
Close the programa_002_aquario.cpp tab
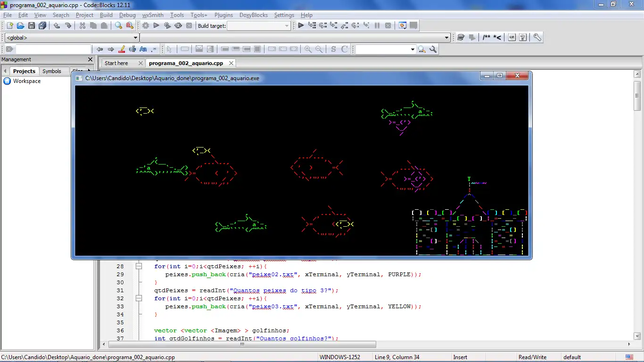tap(231, 63)
